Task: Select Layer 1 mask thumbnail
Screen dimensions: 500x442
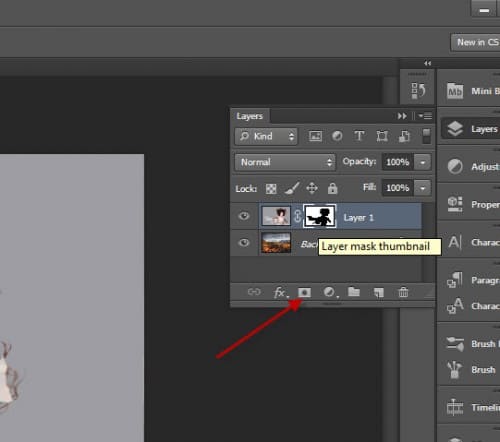Action: 320,216
